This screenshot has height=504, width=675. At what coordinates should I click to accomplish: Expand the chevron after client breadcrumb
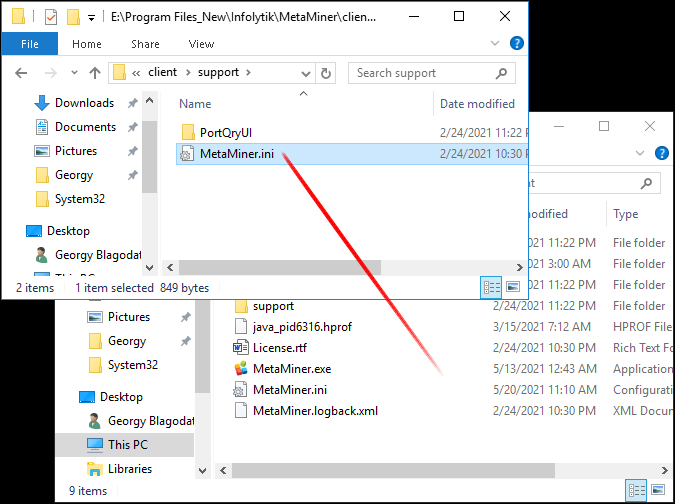(x=188, y=72)
